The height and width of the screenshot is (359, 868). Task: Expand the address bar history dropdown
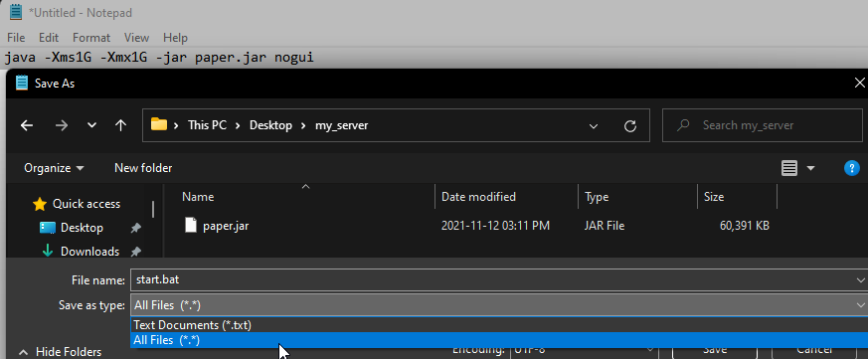click(x=594, y=126)
